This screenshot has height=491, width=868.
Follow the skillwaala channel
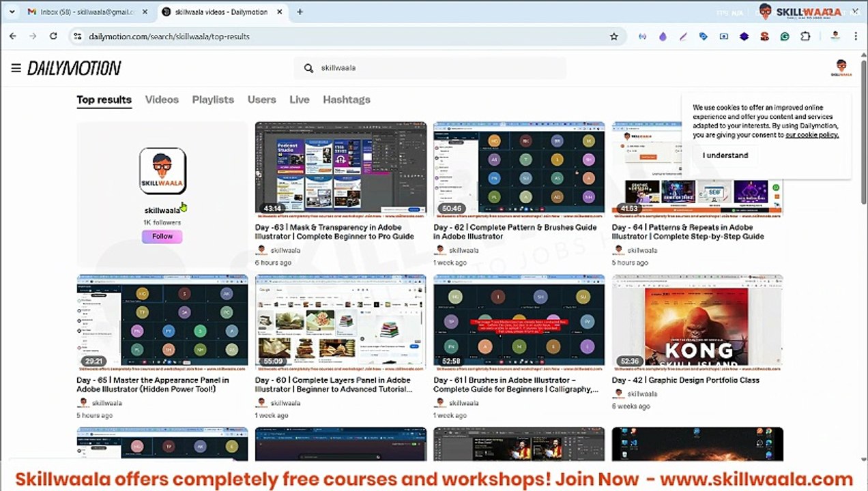(162, 236)
